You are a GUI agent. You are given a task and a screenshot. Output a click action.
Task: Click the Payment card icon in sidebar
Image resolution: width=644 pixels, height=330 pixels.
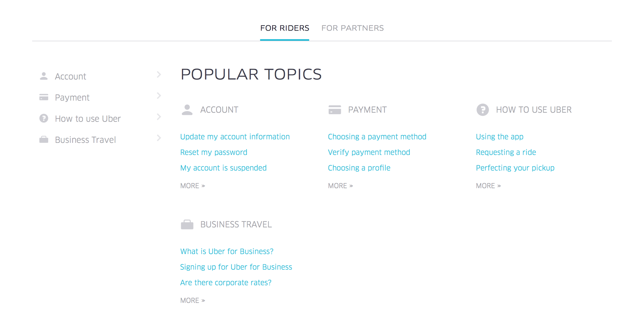click(44, 97)
